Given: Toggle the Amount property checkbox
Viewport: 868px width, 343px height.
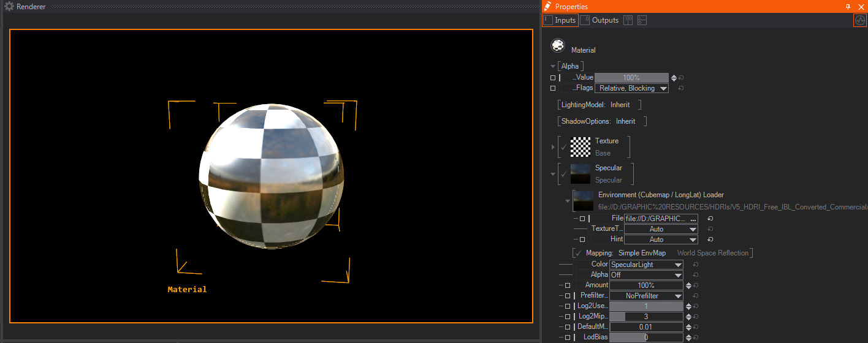Looking at the screenshot, I should (568, 285).
